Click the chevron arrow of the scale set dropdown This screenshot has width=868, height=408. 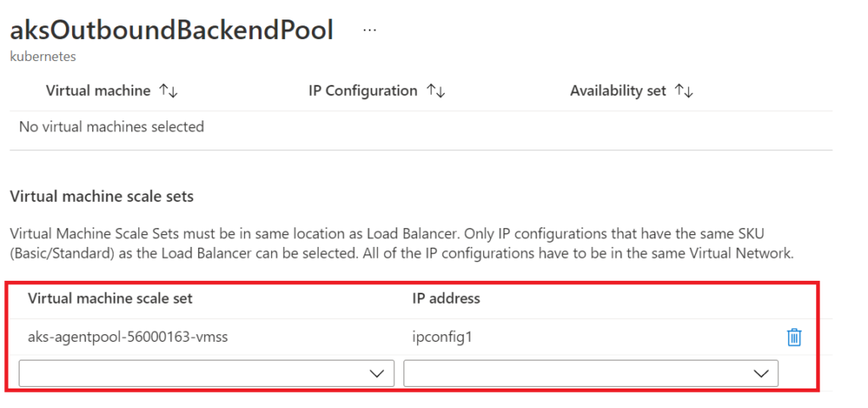(376, 374)
